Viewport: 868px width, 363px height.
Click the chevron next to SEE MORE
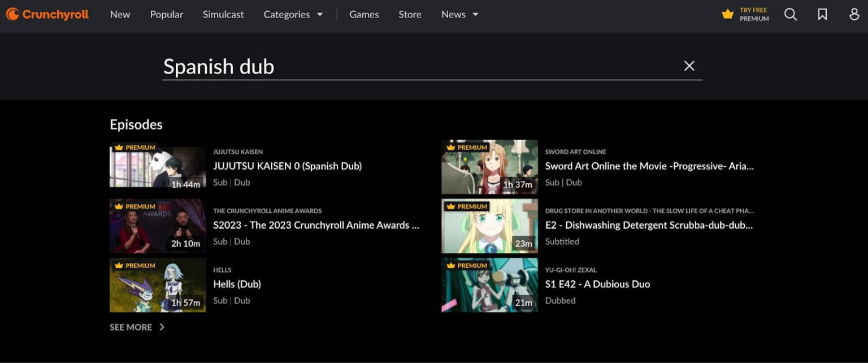pyautogui.click(x=162, y=327)
